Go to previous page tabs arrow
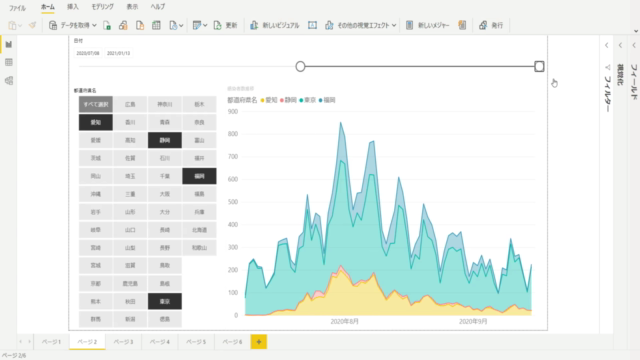 tap(20, 342)
